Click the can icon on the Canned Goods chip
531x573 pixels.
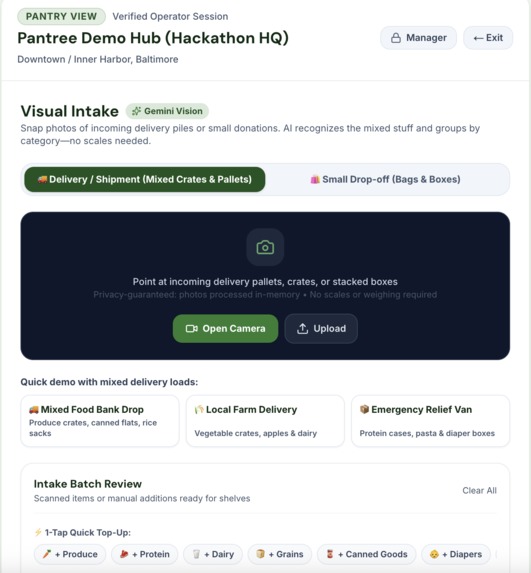click(x=330, y=554)
